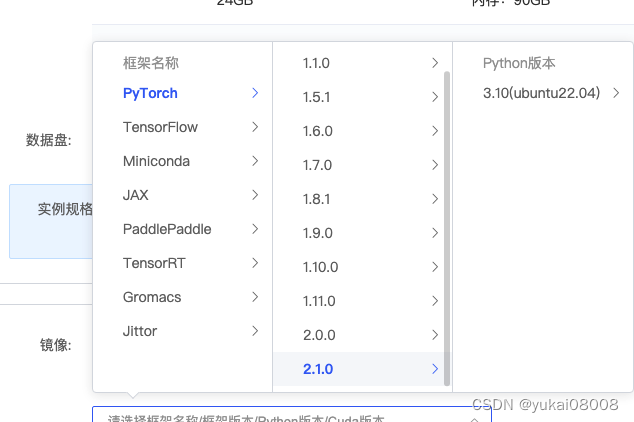Expand chevron next to Jittor

[x=255, y=331]
